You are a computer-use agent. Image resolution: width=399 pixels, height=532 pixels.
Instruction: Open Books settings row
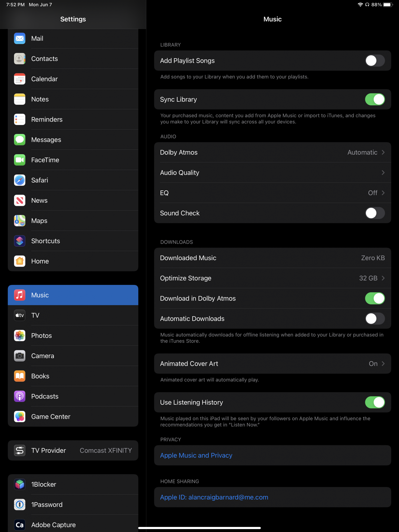(73, 376)
